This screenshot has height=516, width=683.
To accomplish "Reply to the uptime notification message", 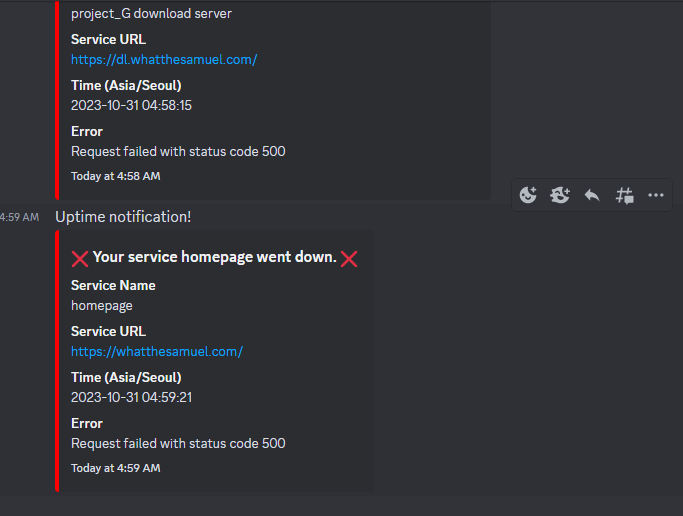I will click(592, 195).
